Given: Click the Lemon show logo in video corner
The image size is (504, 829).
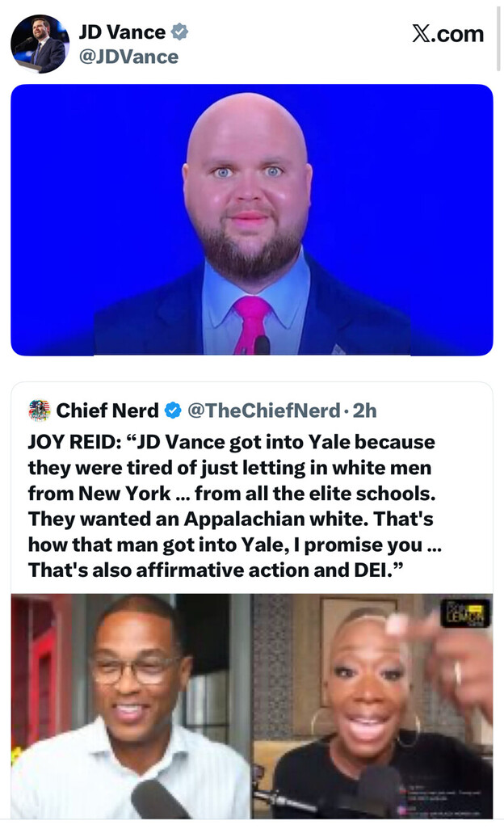Looking at the screenshot, I should [465, 612].
